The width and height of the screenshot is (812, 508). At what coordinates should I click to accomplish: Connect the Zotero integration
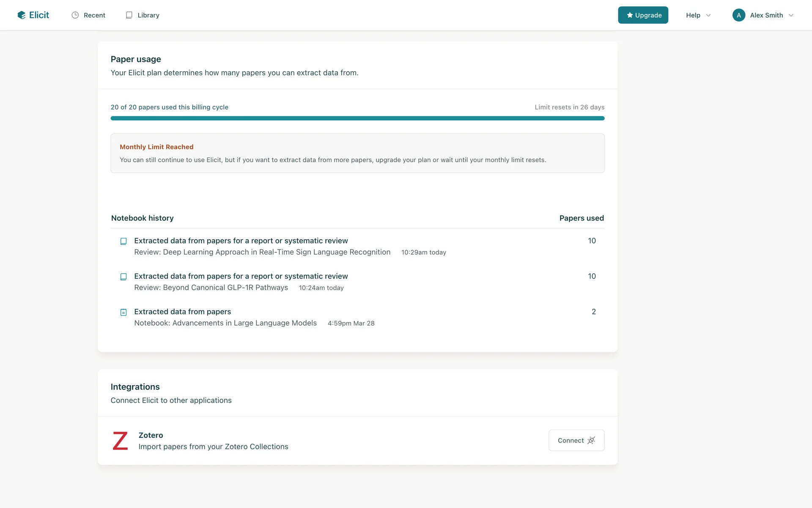click(x=576, y=440)
